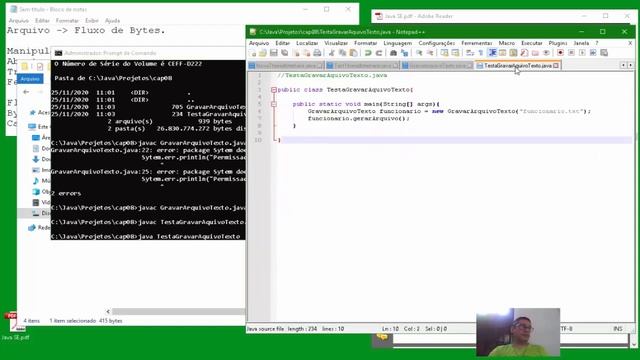Image resolution: width=640 pixels, height=360 pixels.
Task: Click the Open file icon in Notepad++ toolbar
Action: (263, 53)
